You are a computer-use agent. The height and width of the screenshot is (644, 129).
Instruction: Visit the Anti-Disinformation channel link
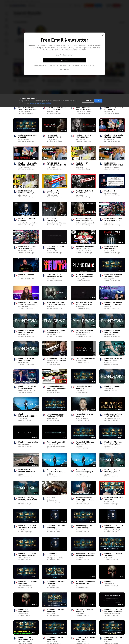[25, 586]
